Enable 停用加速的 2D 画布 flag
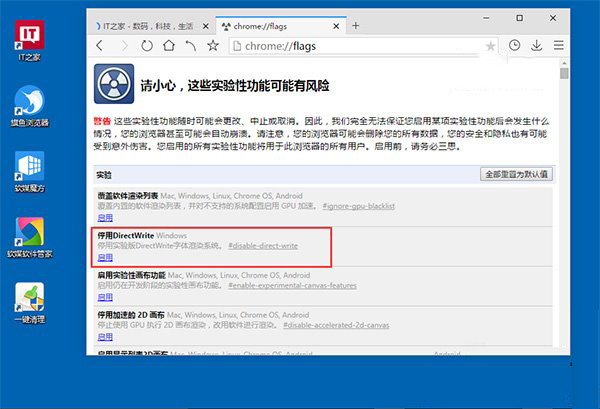Screen dimensions: 600x409 pyautogui.click(x=105, y=337)
